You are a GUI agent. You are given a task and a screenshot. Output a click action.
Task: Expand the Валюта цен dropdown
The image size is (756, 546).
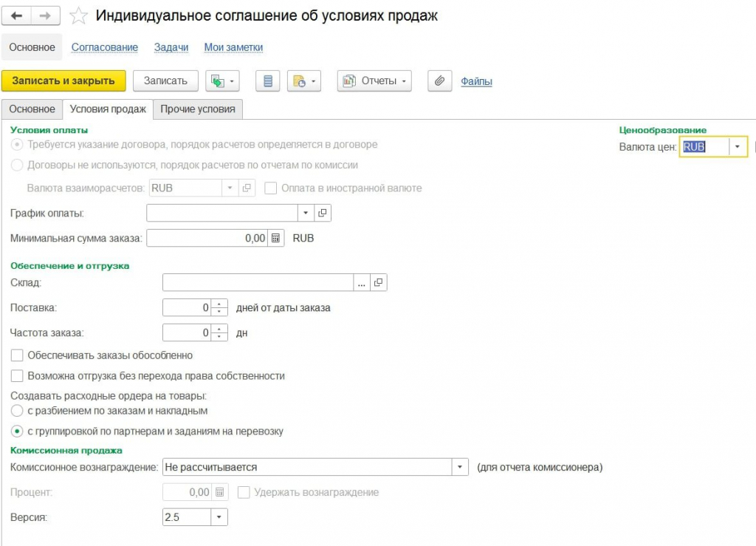point(738,146)
